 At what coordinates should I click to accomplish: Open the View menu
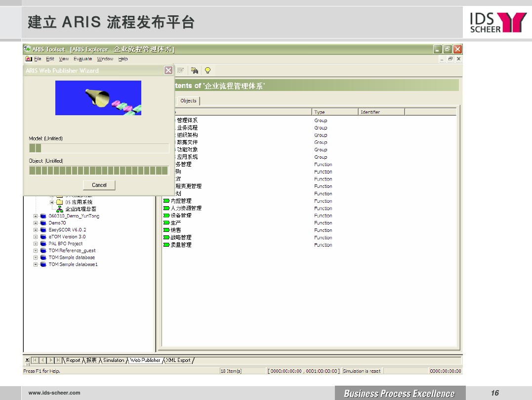pos(64,59)
